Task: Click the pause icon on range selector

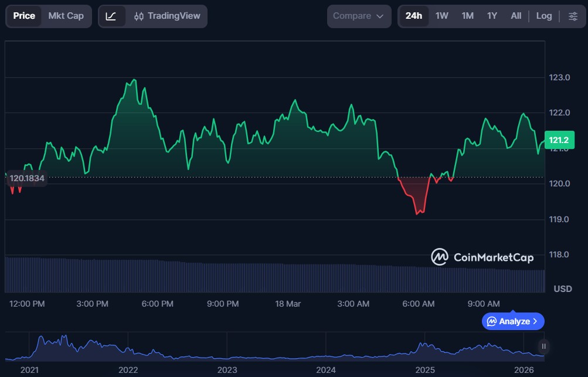Action: (543, 346)
